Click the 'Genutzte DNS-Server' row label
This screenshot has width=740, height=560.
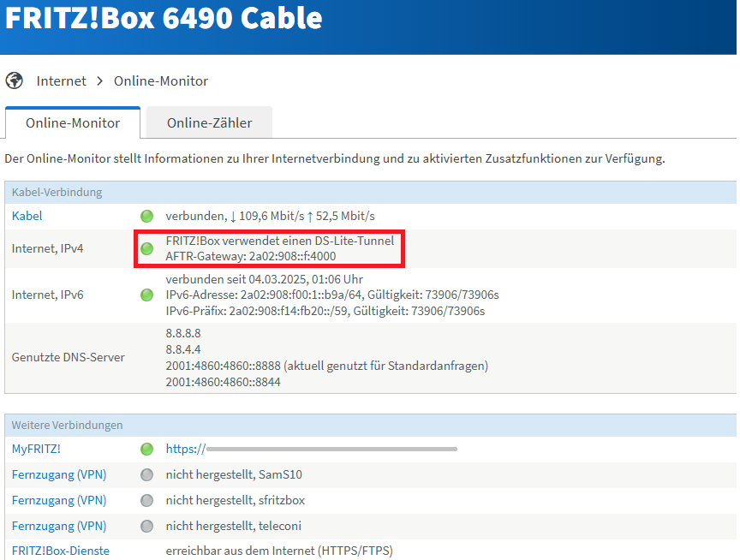pos(69,357)
